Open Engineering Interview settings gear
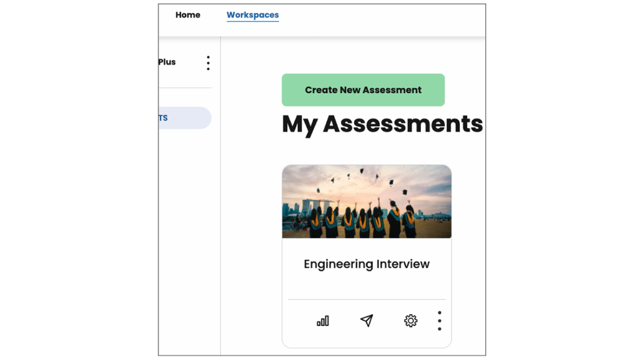Image resolution: width=644 pixels, height=362 pixels. coord(411,321)
